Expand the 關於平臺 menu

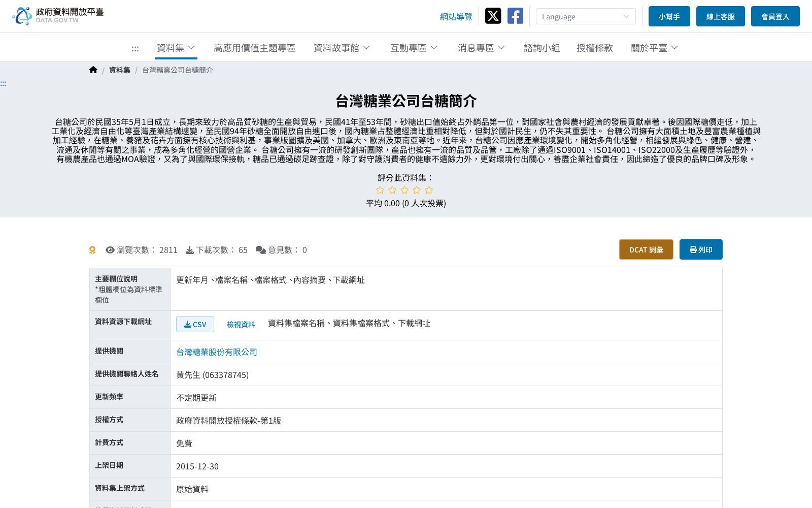(x=655, y=48)
